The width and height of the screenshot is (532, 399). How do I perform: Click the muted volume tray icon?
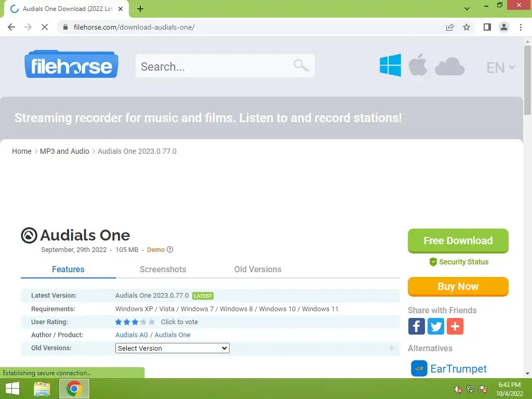458,389
